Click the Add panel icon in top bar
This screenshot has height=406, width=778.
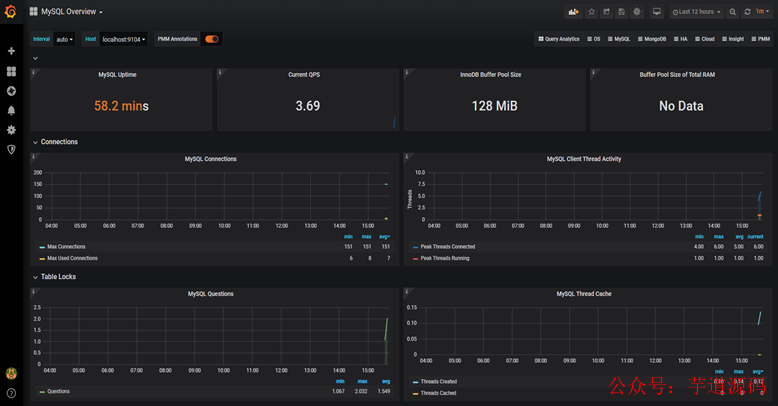[574, 11]
